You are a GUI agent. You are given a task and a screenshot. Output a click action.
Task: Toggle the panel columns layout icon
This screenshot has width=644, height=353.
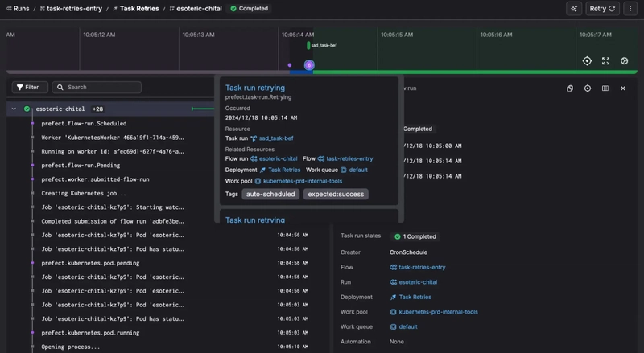(x=605, y=88)
